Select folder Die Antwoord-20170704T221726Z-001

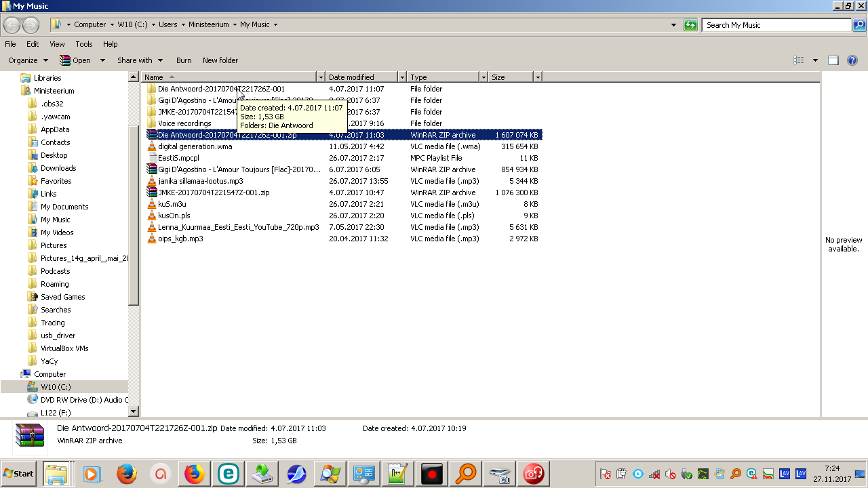click(x=221, y=89)
